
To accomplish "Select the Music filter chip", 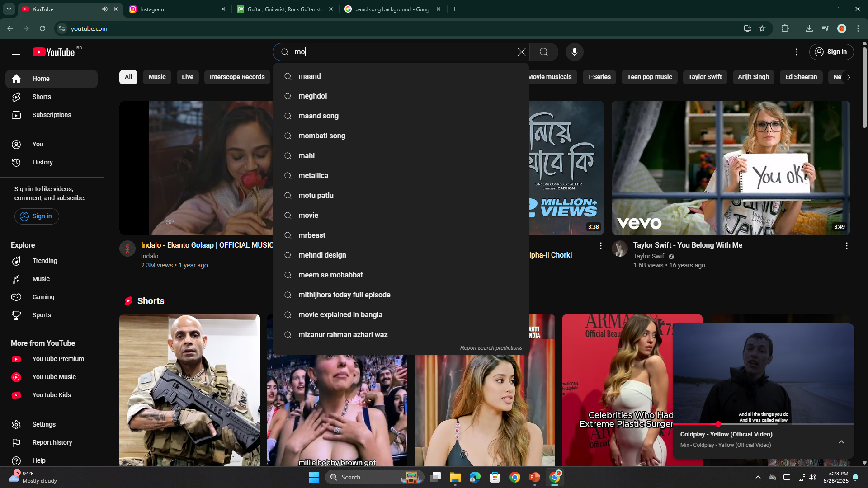I will point(157,77).
